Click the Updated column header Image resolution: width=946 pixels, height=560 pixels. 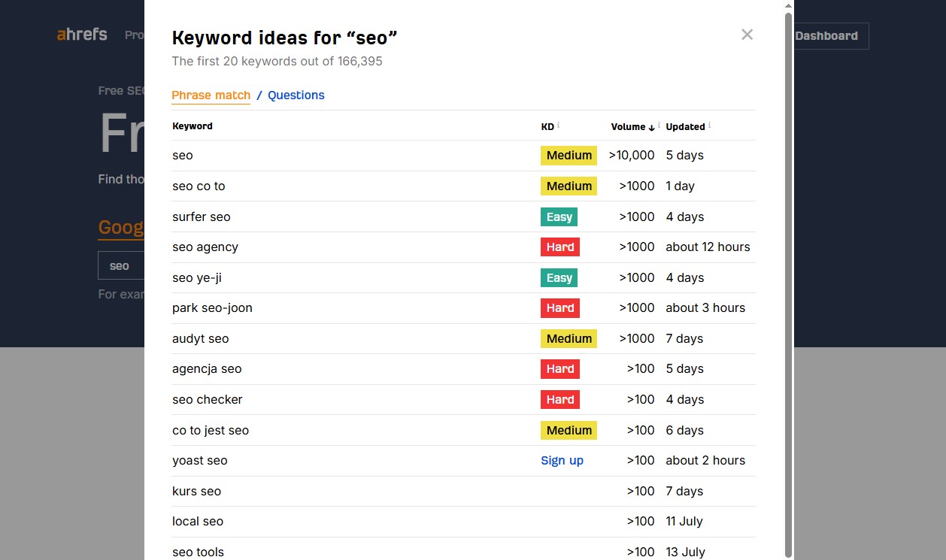pyautogui.click(x=686, y=126)
